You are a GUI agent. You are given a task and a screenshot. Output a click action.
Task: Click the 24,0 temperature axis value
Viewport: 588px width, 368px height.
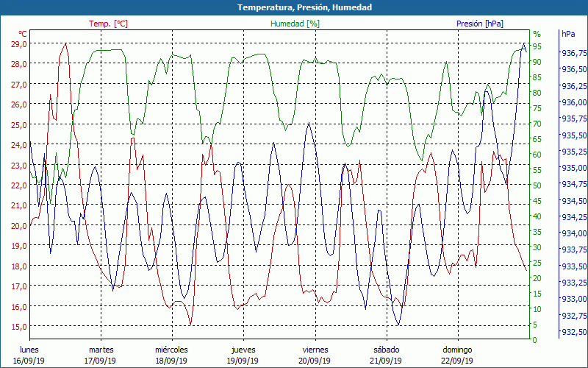coord(19,145)
